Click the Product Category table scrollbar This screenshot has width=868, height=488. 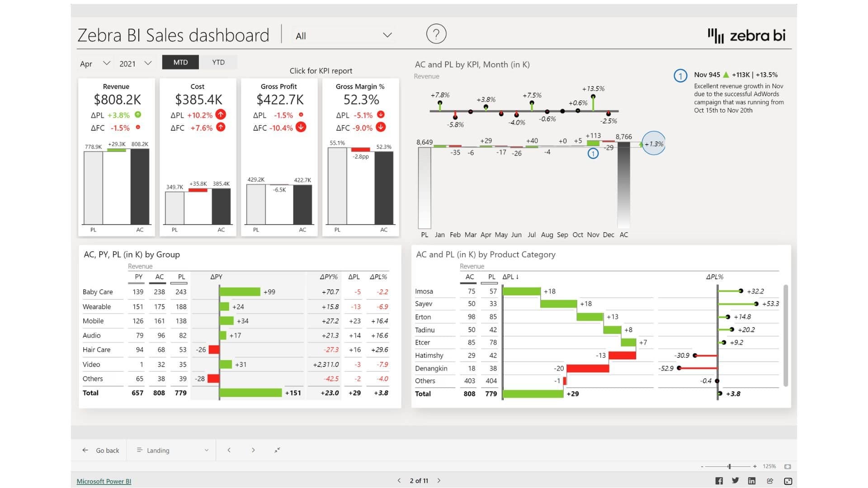(x=786, y=335)
